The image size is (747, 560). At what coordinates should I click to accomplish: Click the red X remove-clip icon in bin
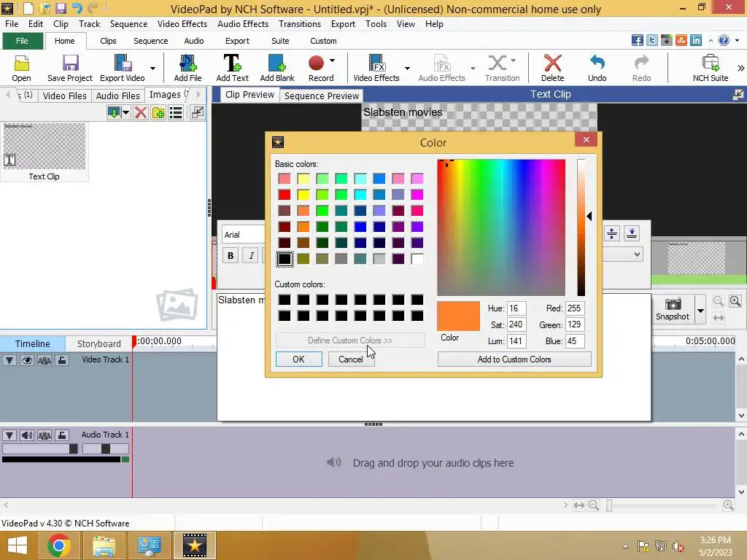click(x=141, y=113)
